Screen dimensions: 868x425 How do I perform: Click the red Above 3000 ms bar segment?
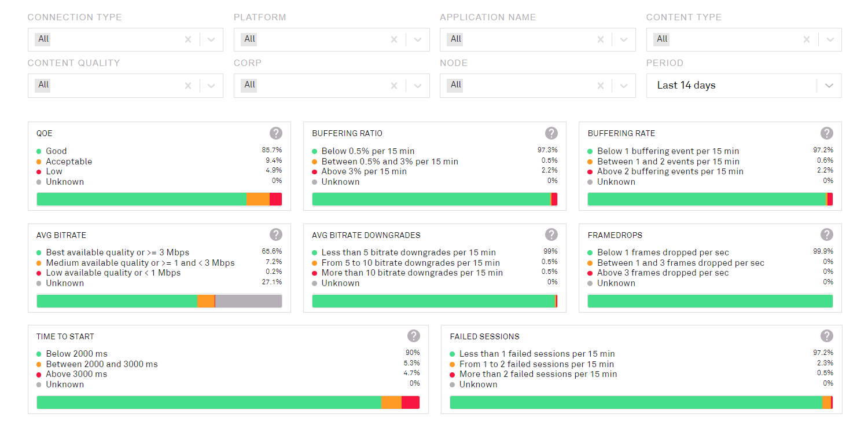tap(410, 402)
